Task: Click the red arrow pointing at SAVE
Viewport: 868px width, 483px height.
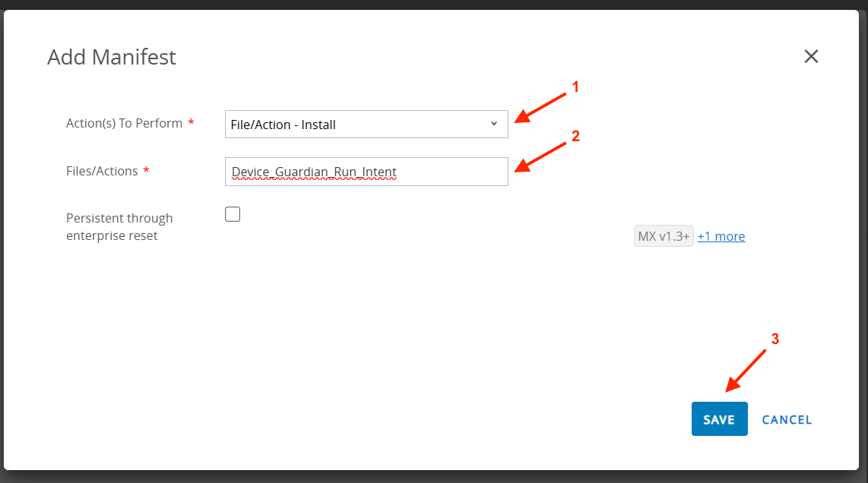Action: coord(746,371)
